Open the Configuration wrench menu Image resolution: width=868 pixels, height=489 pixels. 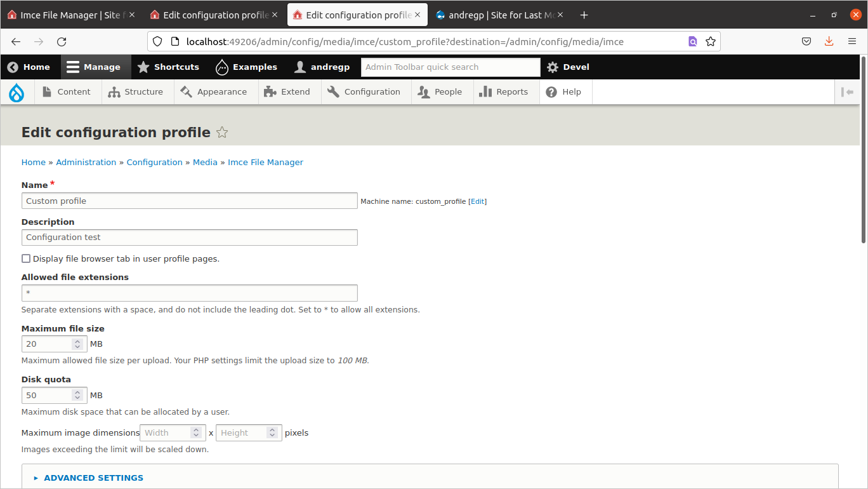click(x=332, y=91)
